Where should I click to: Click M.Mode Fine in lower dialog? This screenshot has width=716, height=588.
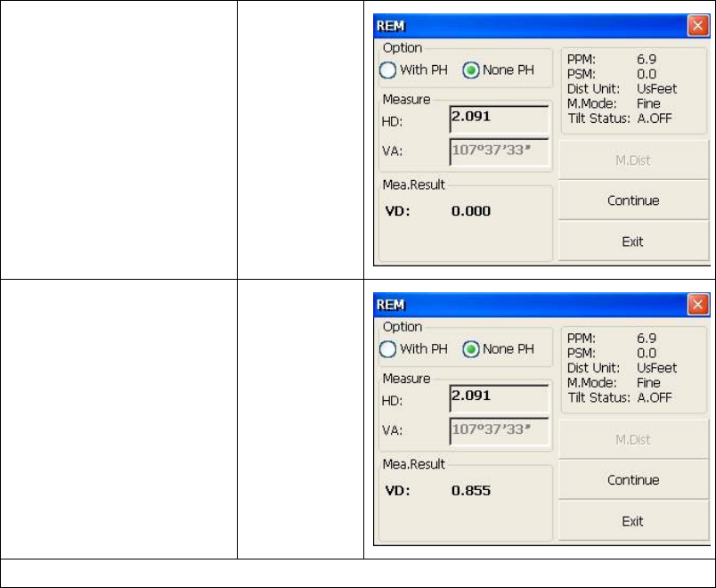tap(648, 382)
